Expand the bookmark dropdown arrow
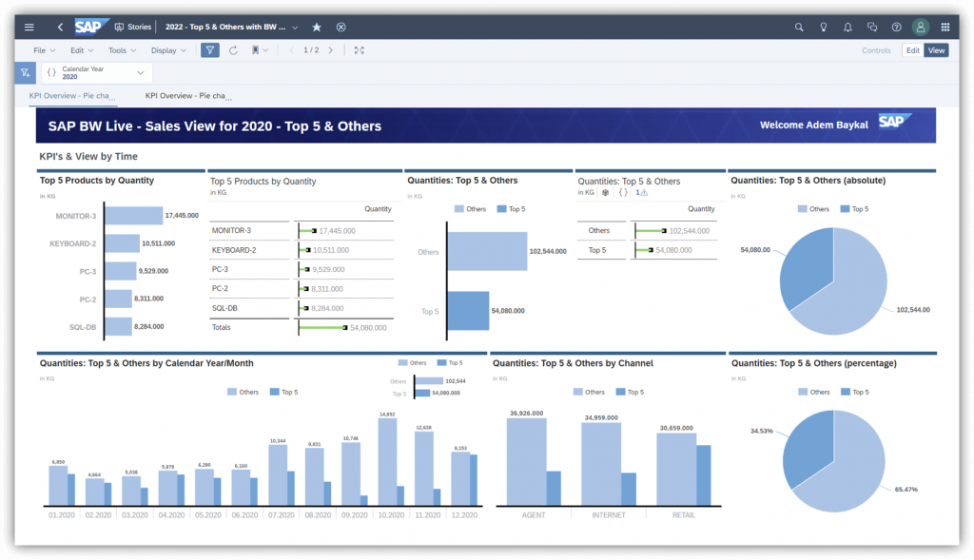The image size is (974, 560). [x=266, y=50]
